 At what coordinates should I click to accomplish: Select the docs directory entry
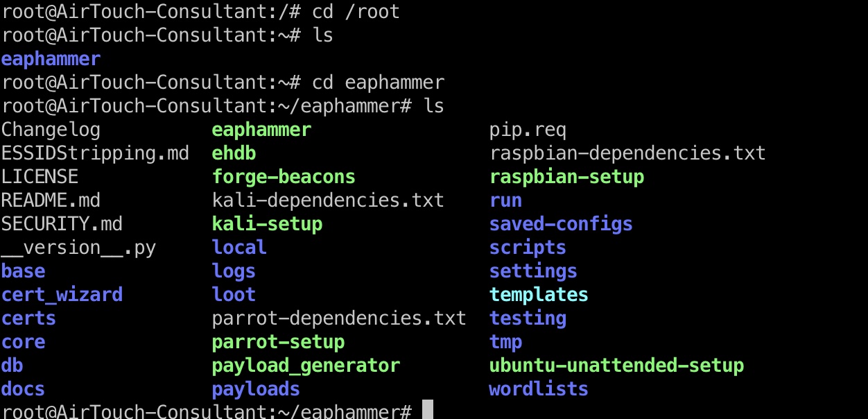tap(23, 389)
